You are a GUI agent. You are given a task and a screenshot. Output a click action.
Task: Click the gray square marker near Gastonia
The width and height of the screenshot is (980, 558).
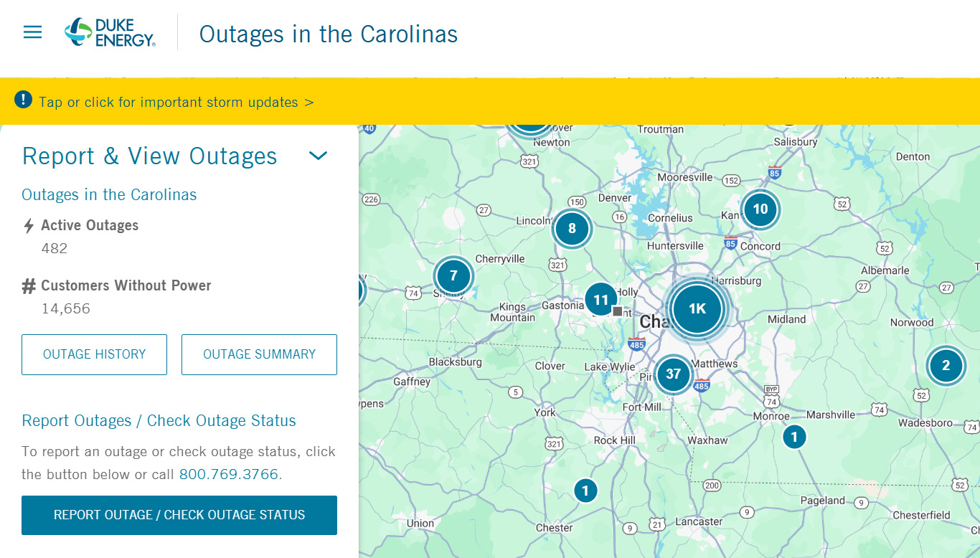(x=618, y=311)
